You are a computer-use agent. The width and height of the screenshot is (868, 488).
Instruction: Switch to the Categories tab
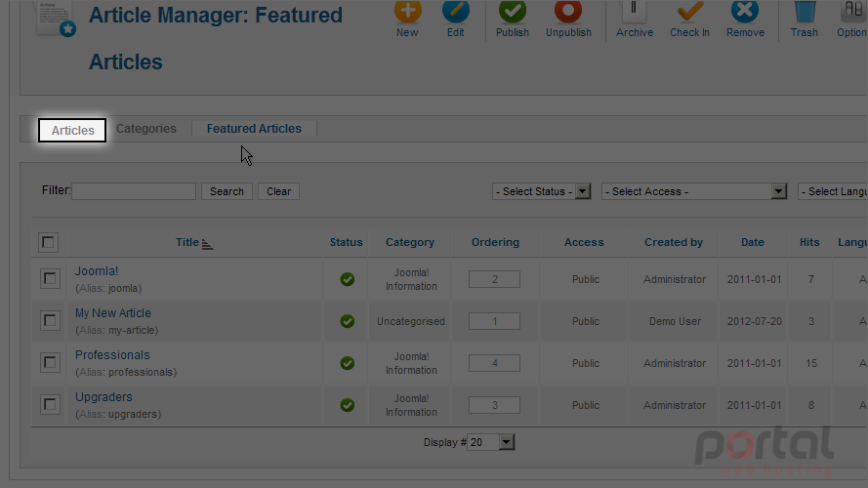pyautogui.click(x=146, y=129)
